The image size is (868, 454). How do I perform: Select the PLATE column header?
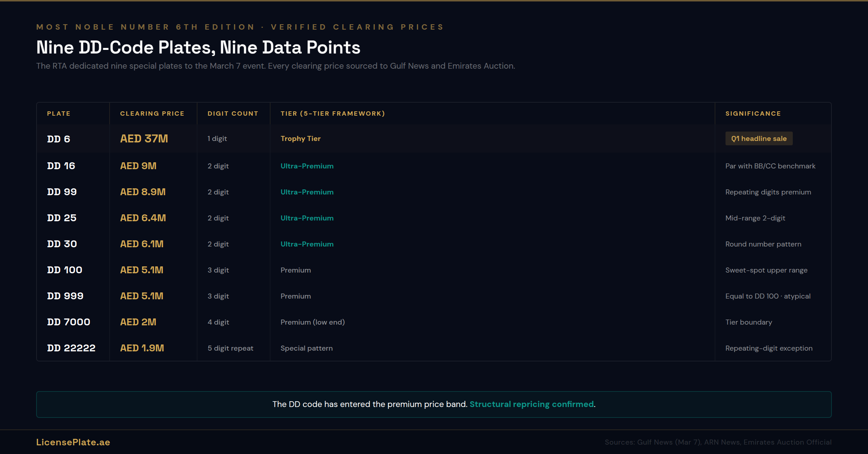(x=59, y=113)
